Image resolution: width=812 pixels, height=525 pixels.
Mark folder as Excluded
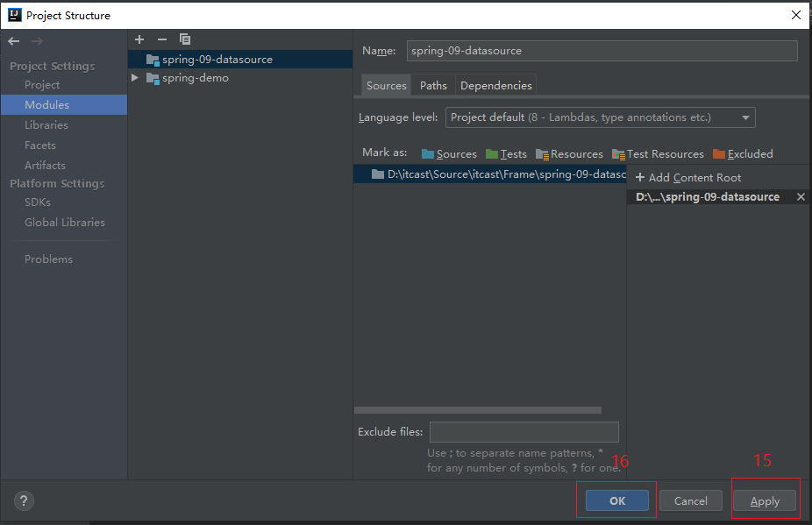[x=743, y=153]
